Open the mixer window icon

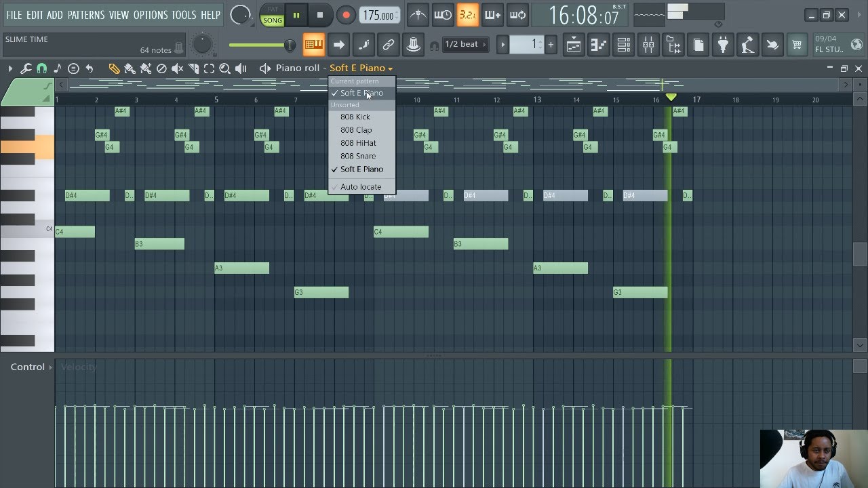click(648, 45)
